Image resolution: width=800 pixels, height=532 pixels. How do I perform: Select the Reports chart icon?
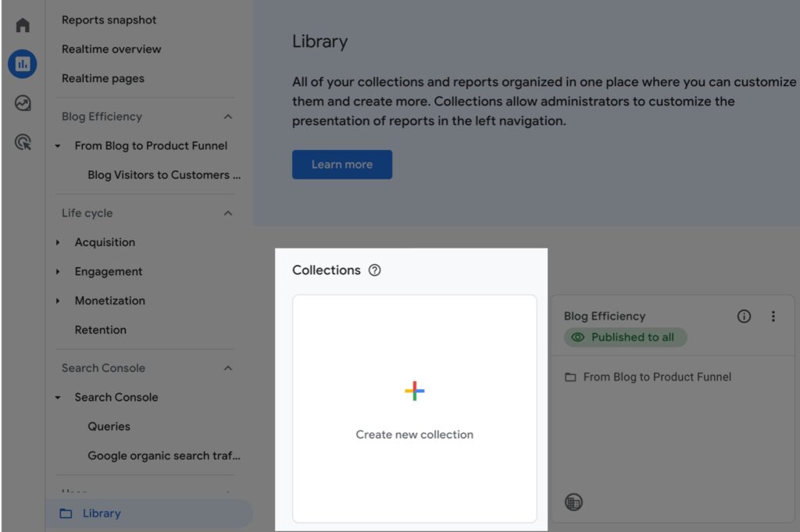tap(23, 64)
